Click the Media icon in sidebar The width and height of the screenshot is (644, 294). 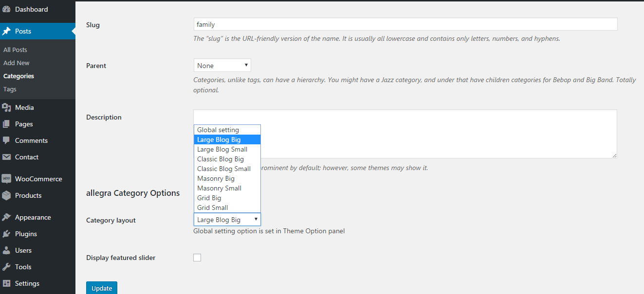click(6, 107)
